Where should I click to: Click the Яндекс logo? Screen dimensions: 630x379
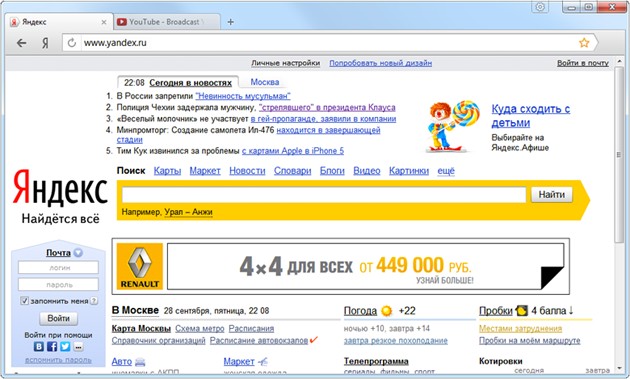click(x=60, y=188)
